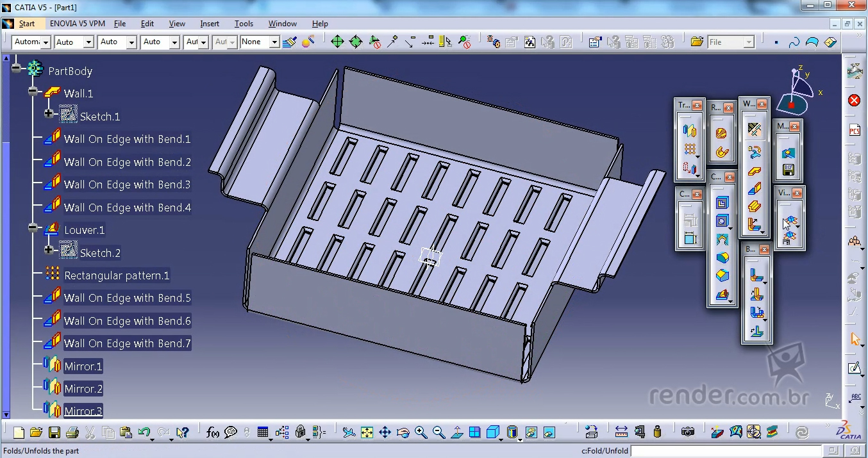Select Rectangular pattern.1 in tree
Viewport: 868px width, 458px height.
pyautogui.click(x=117, y=275)
